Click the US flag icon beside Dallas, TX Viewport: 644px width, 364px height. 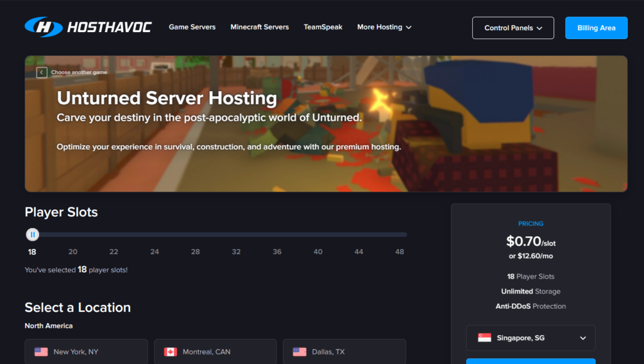pyautogui.click(x=299, y=351)
